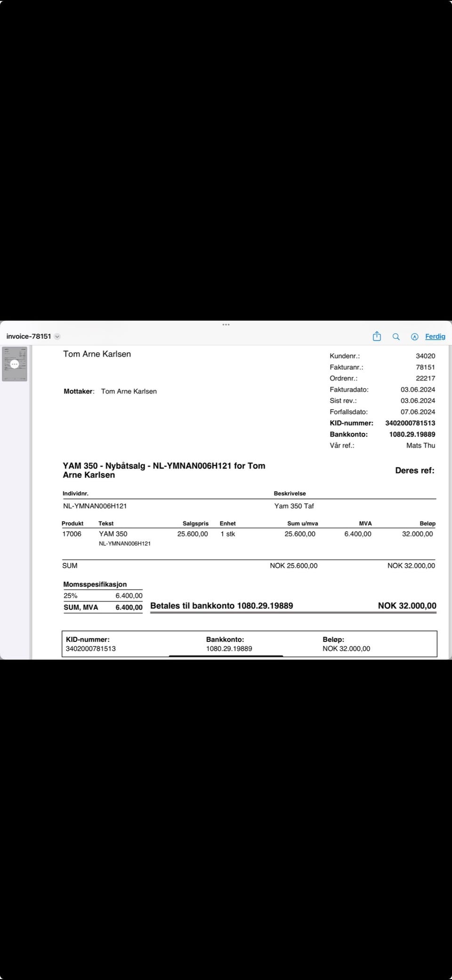Select the Kundenr. value 34020

(x=425, y=356)
